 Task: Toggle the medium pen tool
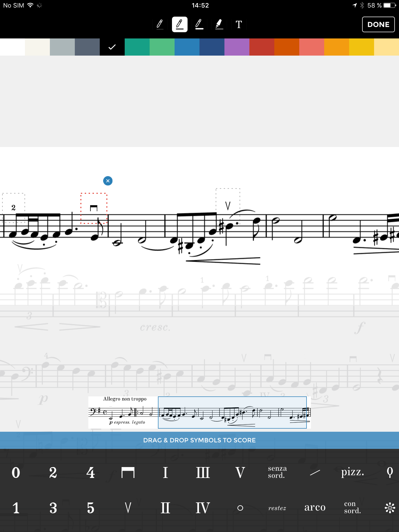coord(180,24)
